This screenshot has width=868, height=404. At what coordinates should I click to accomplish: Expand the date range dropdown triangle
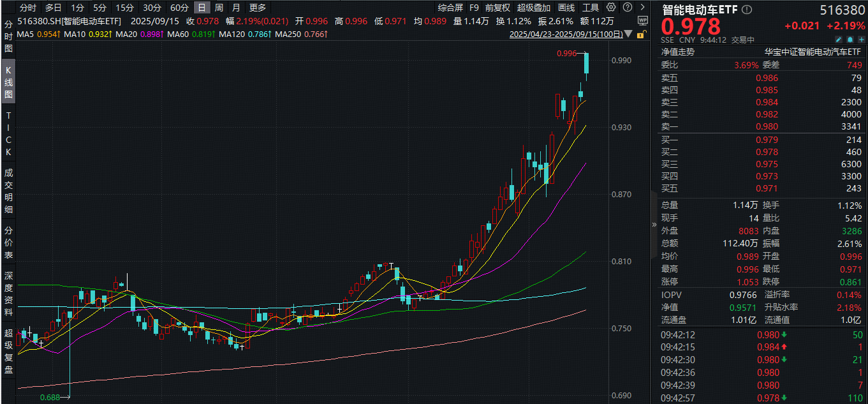tap(629, 33)
